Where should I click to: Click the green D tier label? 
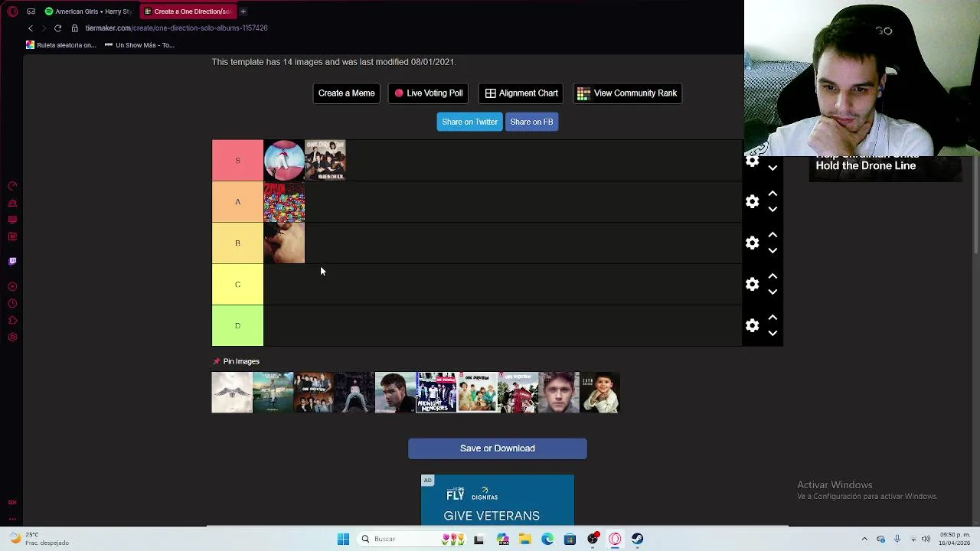(237, 325)
